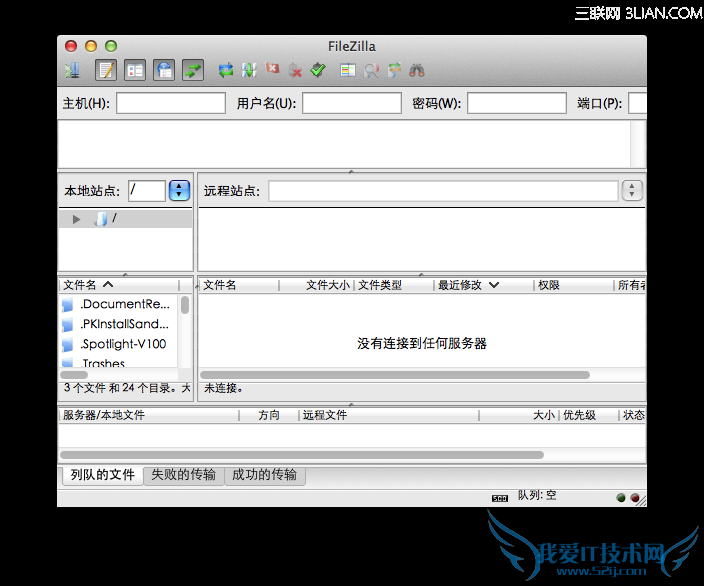
Task: Toggle the directory comparison icon
Action: pos(371,70)
